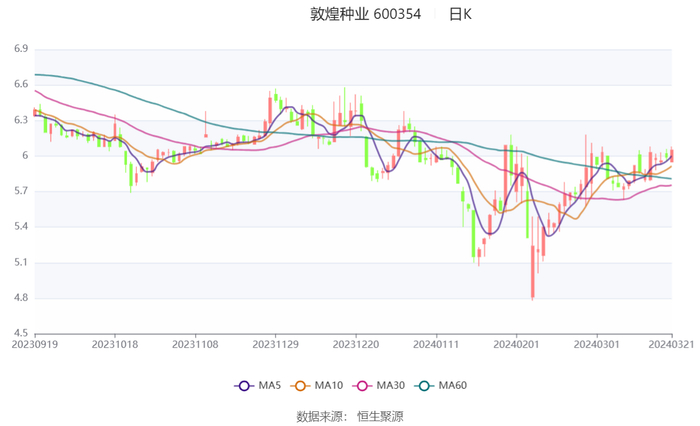Hide the MA10 series via its text label

pyautogui.click(x=329, y=385)
